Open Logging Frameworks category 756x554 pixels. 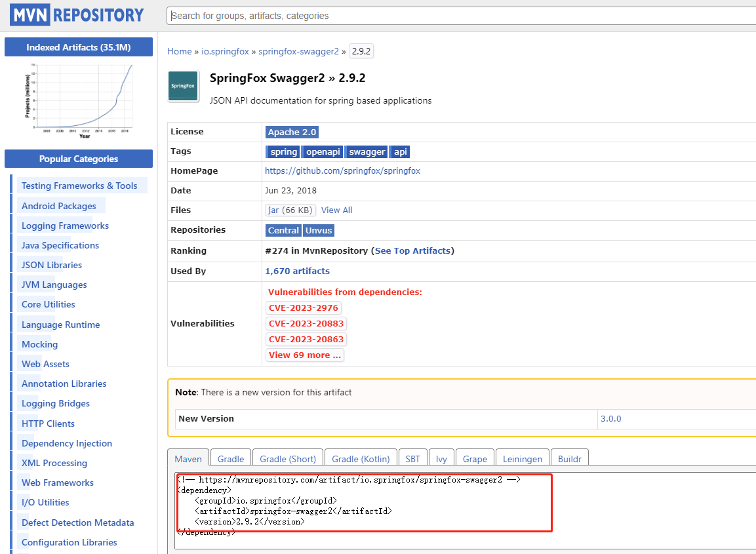click(65, 226)
